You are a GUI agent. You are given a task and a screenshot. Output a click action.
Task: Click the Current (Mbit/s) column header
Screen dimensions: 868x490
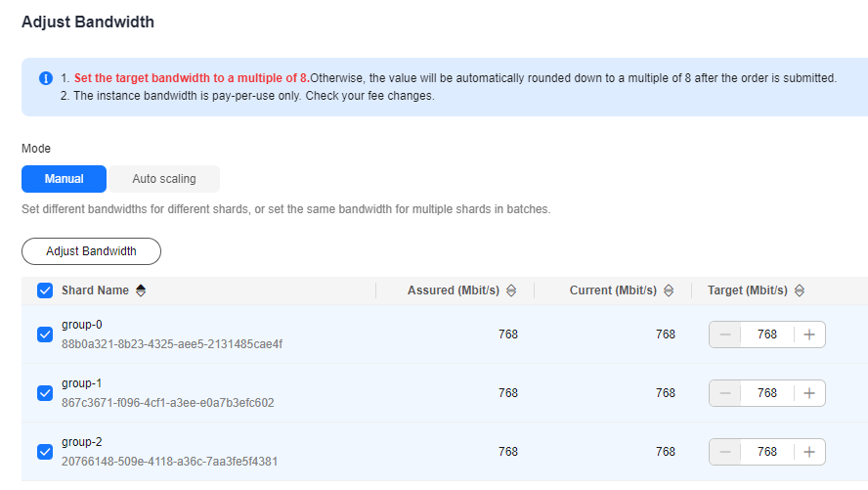coord(613,290)
